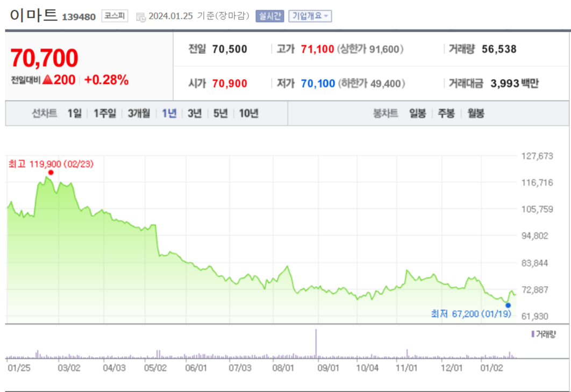
Task: Click the 선차트 label
Action: (x=45, y=113)
